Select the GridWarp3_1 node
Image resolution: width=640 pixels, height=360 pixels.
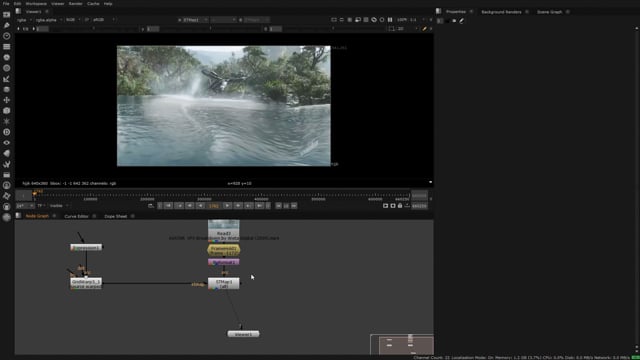click(x=86, y=284)
